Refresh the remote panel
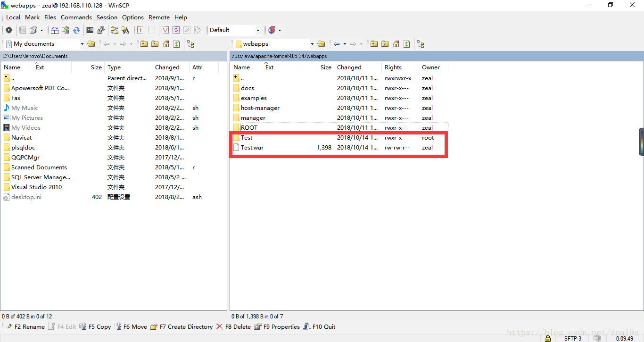This screenshot has width=644, height=342. point(406,44)
